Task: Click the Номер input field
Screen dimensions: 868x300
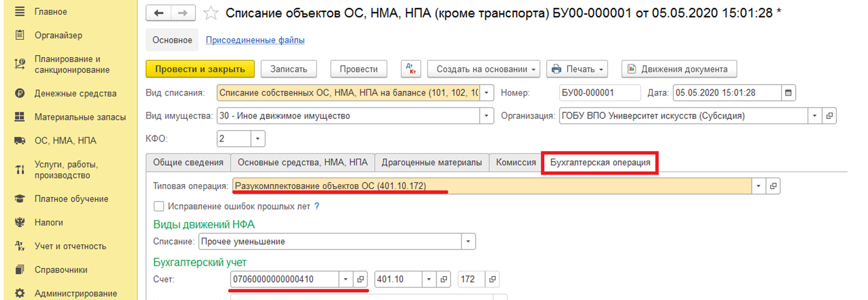Action: (599, 93)
